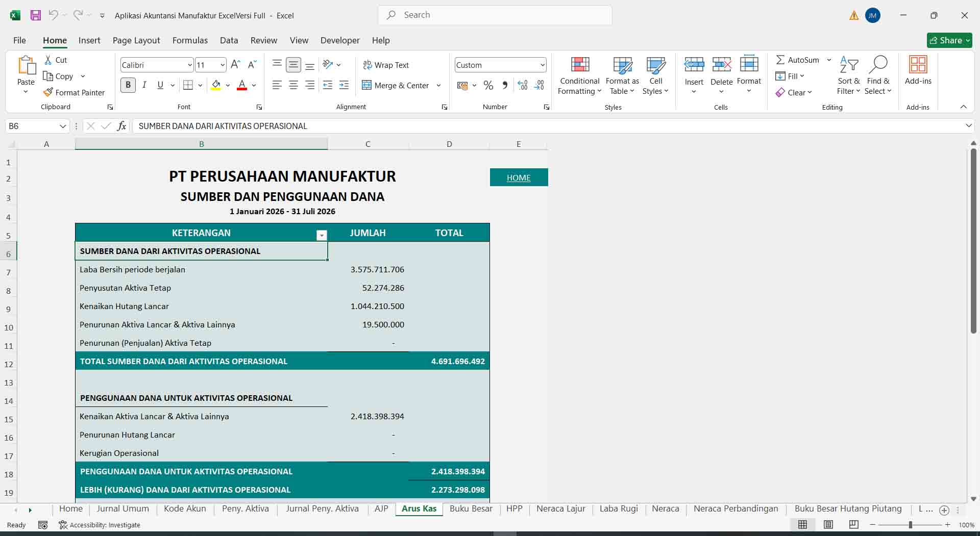Click the Increase Font Size icon
This screenshot has width=980, height=536.
235,64
